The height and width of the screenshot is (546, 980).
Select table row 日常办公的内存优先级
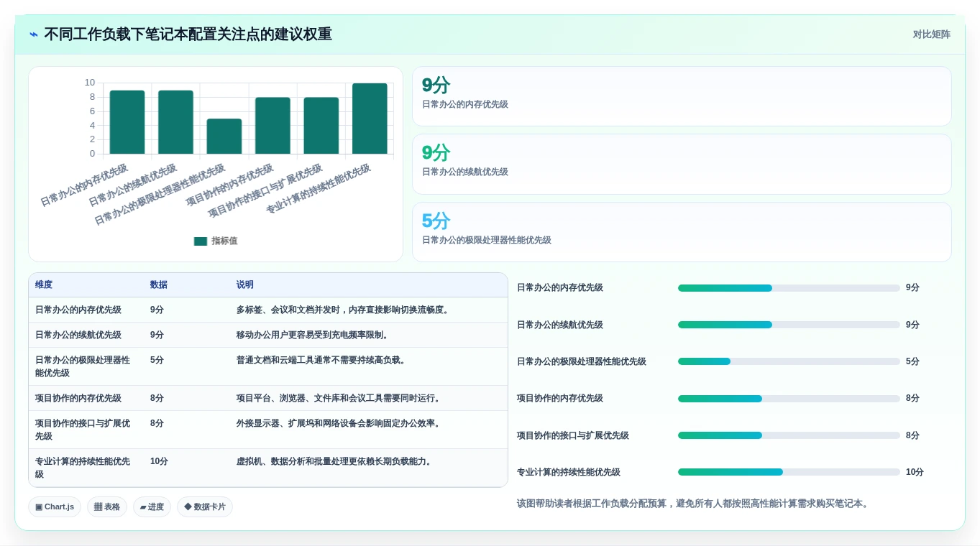[x=268, y=310]
